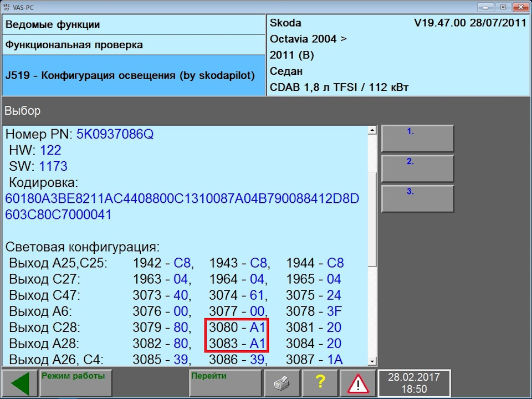Screen dimensions: 532x399
Task: Select the highlighted J519 lighting configuration entry
Action: click(x=133, y=75)
